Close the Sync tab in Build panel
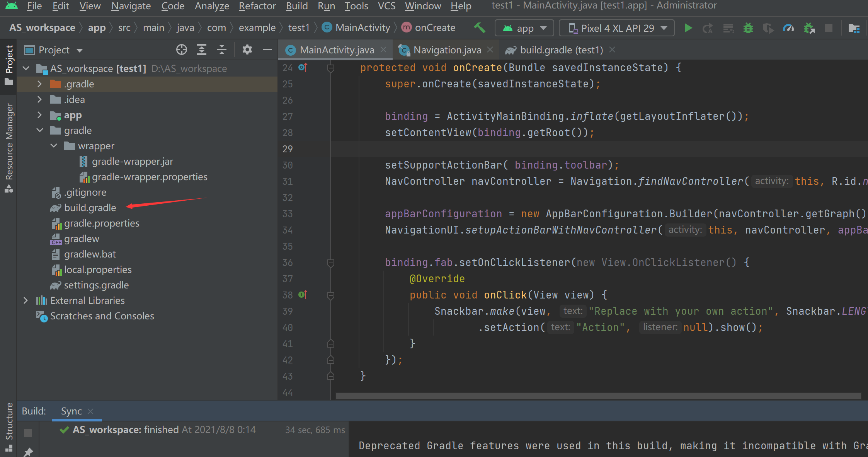The width and height of the screenshot is (868, 457). (90, 411)
